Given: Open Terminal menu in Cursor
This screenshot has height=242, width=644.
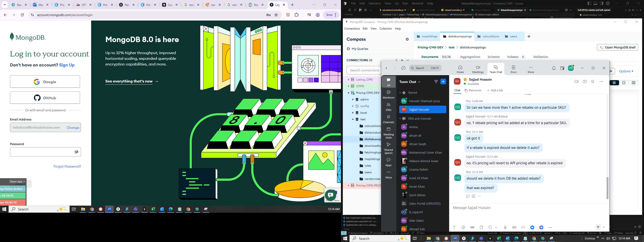Looking at the screenshot, I should (417, 4).
